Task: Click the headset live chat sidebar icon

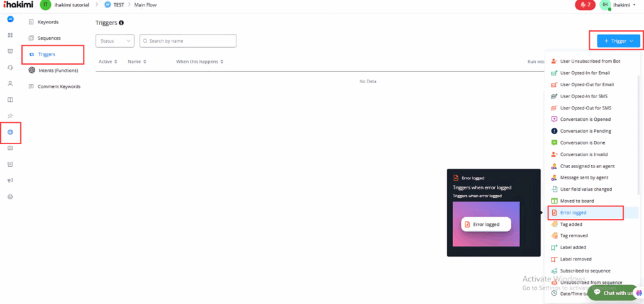Action: 10,67
